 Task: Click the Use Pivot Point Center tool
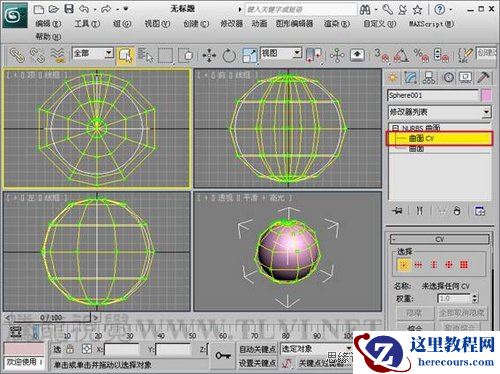pos(313,55)
